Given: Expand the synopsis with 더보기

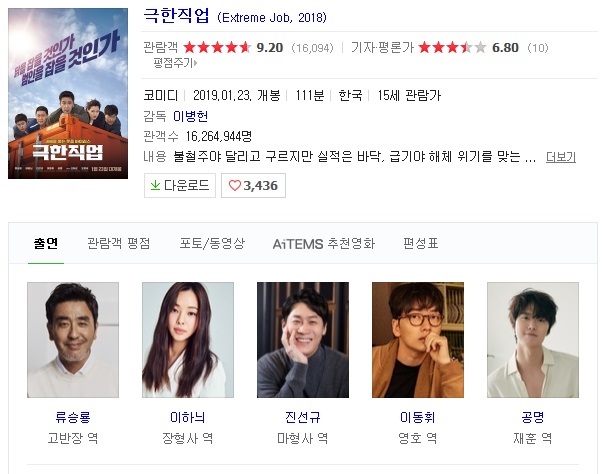Looking at the screenshot, I should (x=561, y=157).
